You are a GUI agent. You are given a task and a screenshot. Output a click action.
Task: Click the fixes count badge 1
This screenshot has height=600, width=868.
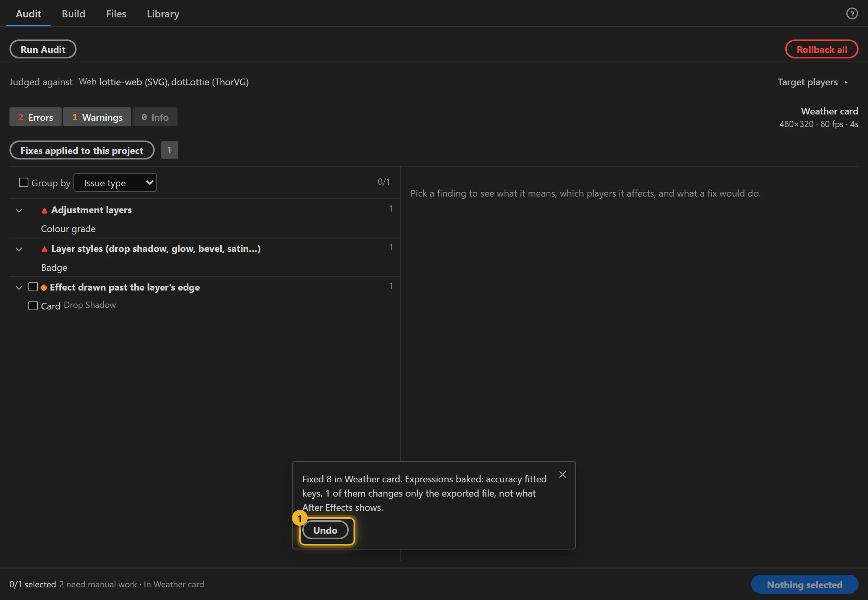[170, 150]
